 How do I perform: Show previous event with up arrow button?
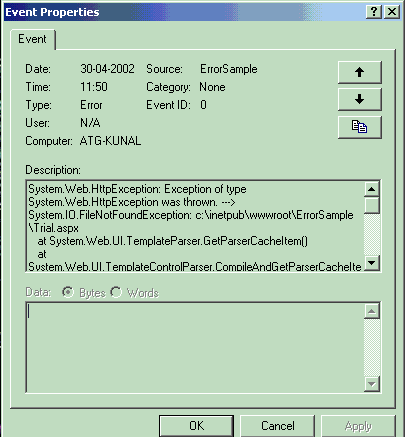359,72
